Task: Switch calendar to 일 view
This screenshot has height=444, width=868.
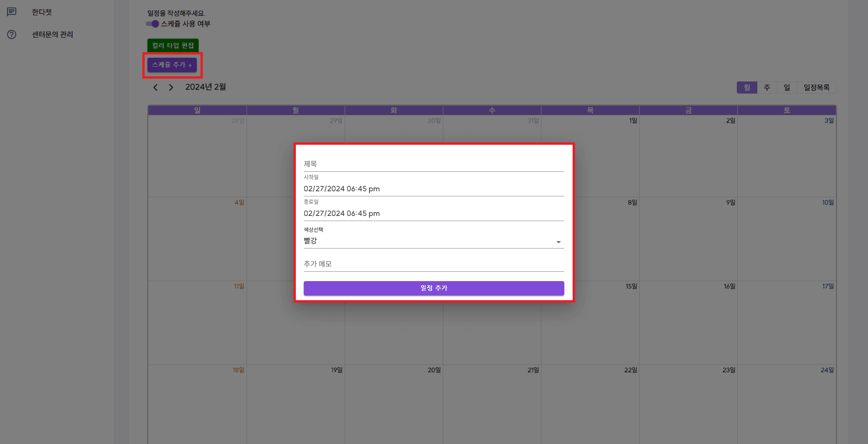Action: (787, 87)
